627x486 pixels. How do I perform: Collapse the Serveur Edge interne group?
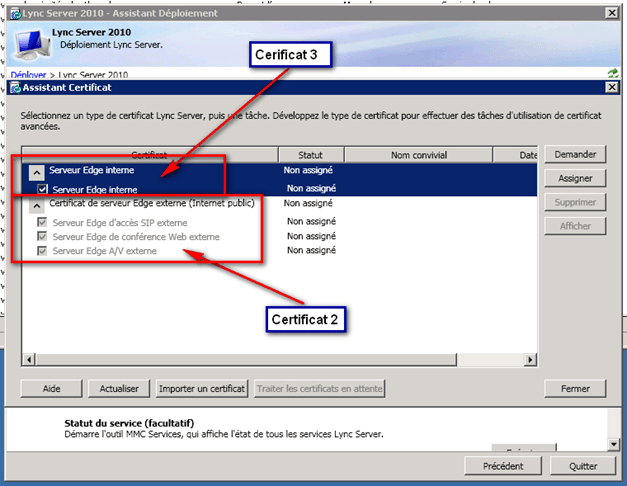click(x=36, y=171)
